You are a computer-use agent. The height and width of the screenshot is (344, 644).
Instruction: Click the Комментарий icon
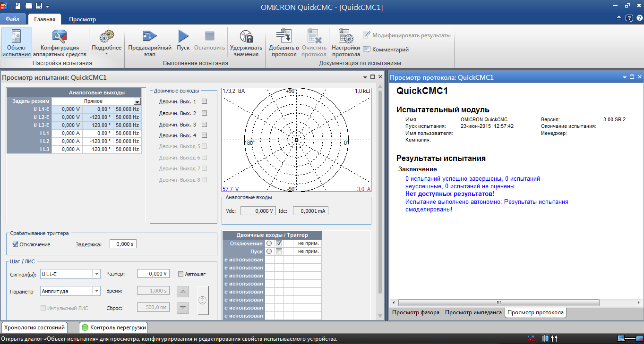[x=367, y=50]
